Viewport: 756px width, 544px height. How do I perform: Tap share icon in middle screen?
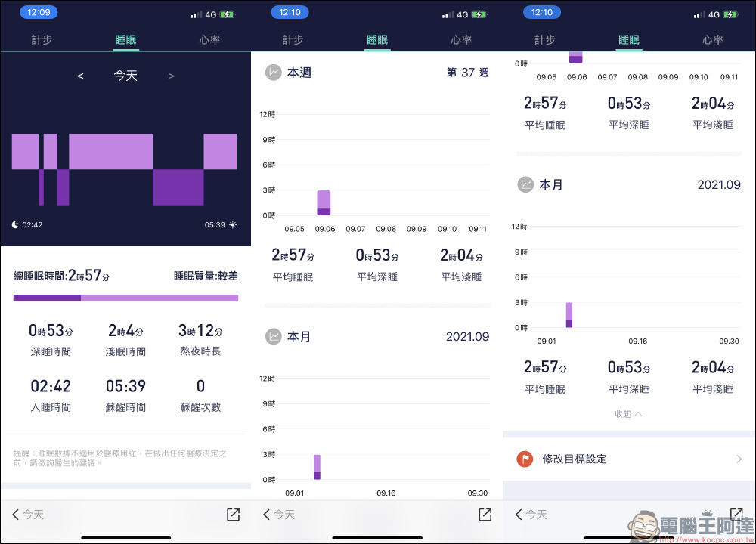(x=485, y=514)
